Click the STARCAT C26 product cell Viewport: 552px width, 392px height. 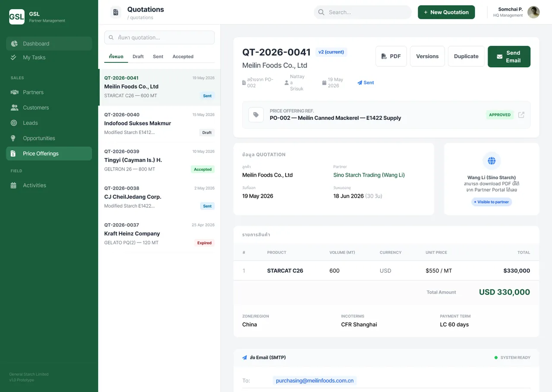click(x=285, y=271)
